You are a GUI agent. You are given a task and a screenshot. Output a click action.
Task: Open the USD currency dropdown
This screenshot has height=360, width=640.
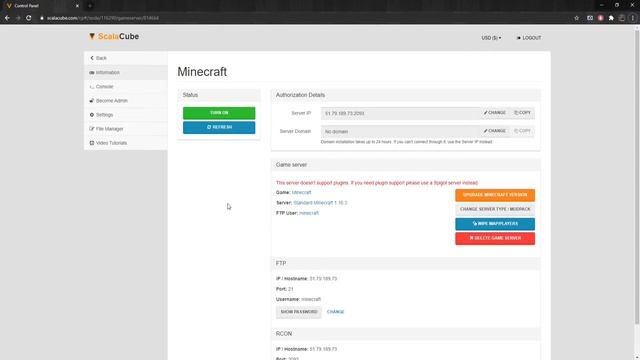pyautogui.click(x=491, y=38)
